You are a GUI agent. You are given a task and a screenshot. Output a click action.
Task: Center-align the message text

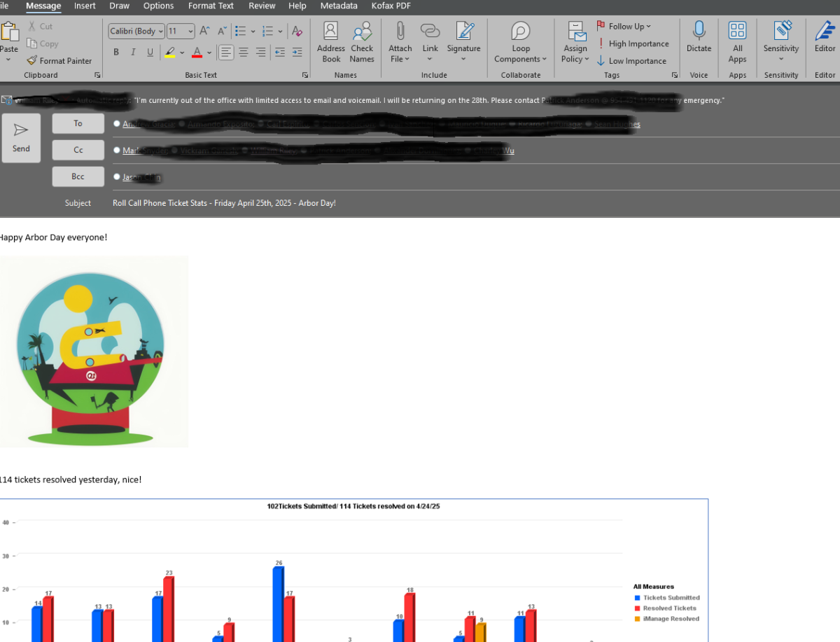(244, 53)
